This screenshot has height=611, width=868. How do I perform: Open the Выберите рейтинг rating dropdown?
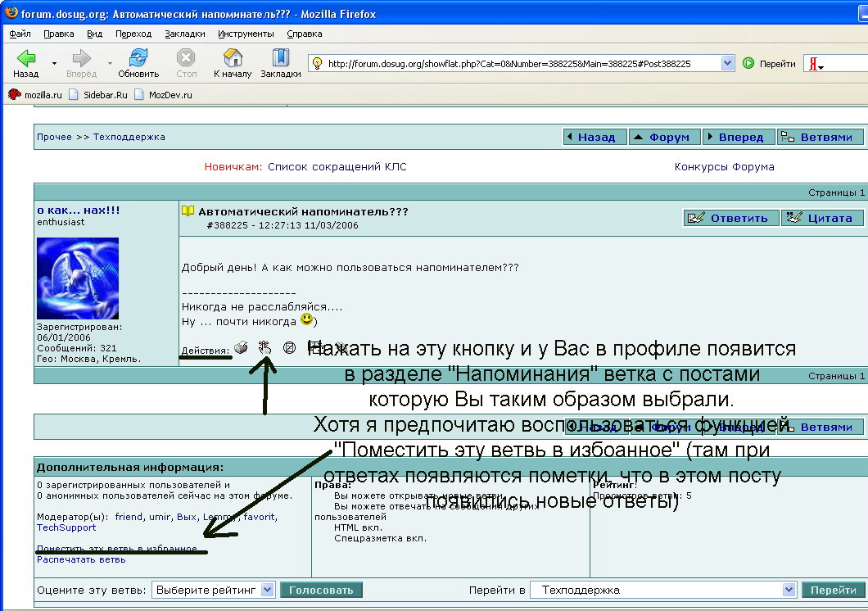tap(213, 590)
